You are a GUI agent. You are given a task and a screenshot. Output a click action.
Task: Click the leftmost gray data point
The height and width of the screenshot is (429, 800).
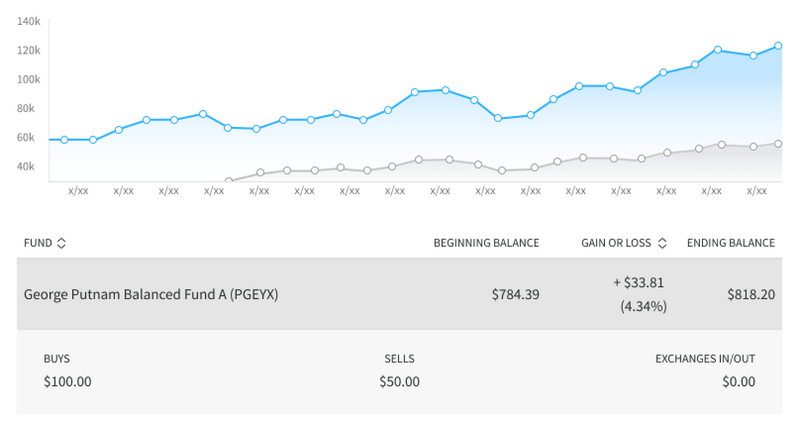coord(230,181)
